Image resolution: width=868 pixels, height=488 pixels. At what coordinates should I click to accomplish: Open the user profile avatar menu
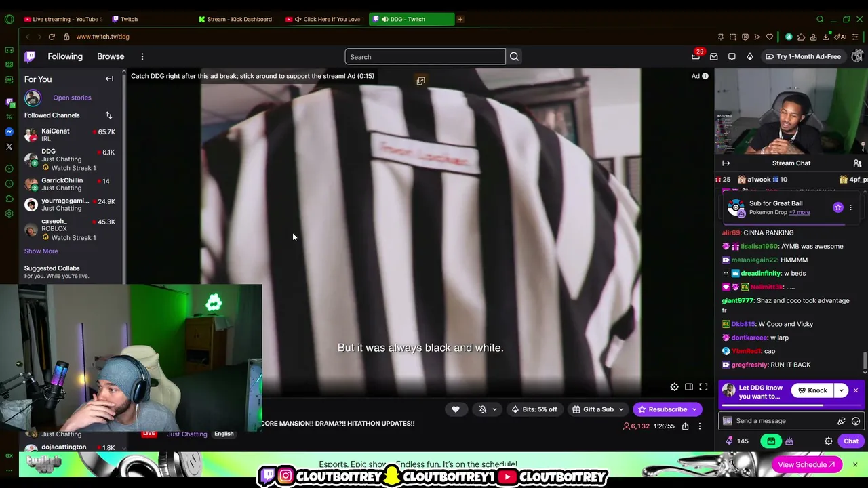click(x=858, y=56)
